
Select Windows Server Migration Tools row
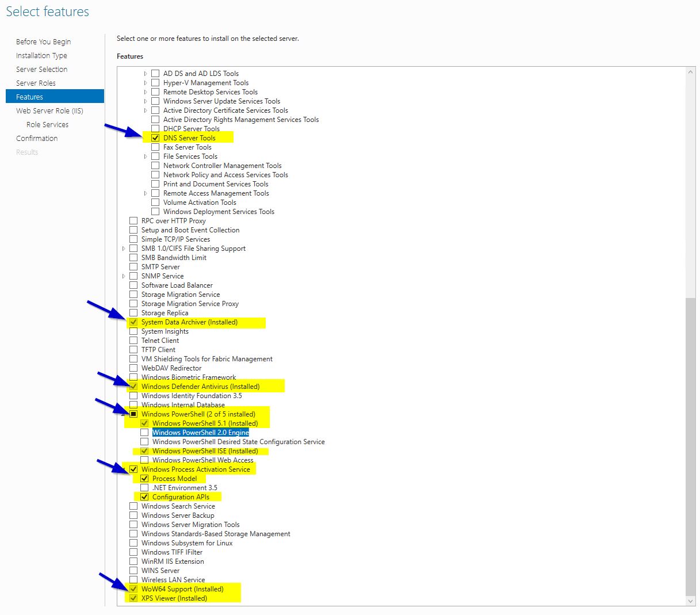tap(190, 525)
